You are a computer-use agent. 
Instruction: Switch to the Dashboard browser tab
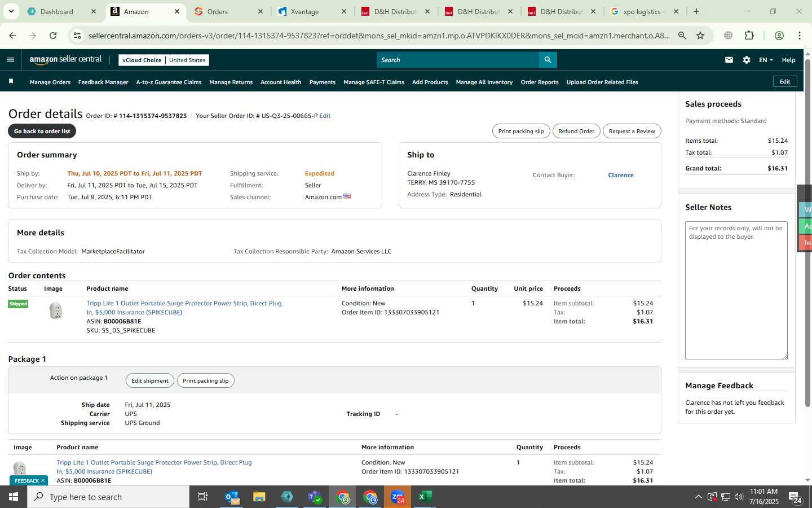56,11
